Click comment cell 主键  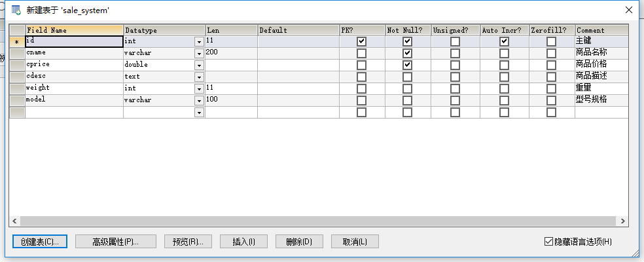601,41
